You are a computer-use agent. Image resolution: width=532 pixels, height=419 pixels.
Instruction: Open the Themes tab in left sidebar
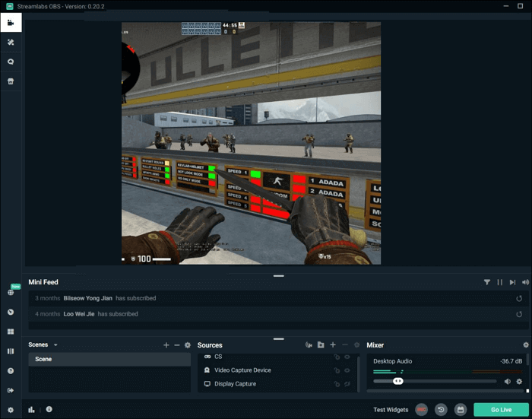pyautogui.click(x=11, y=42)
